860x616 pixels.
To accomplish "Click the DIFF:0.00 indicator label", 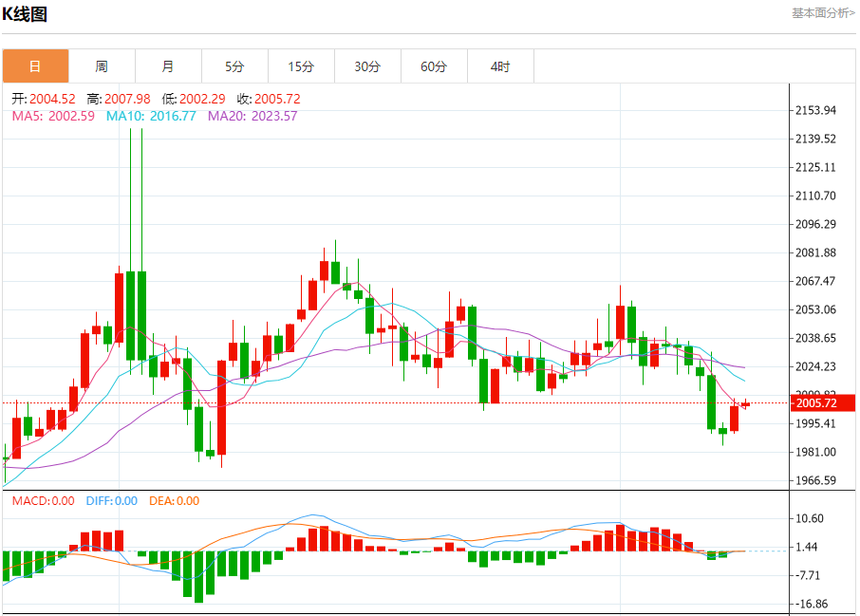I will (x=112, y=501).
